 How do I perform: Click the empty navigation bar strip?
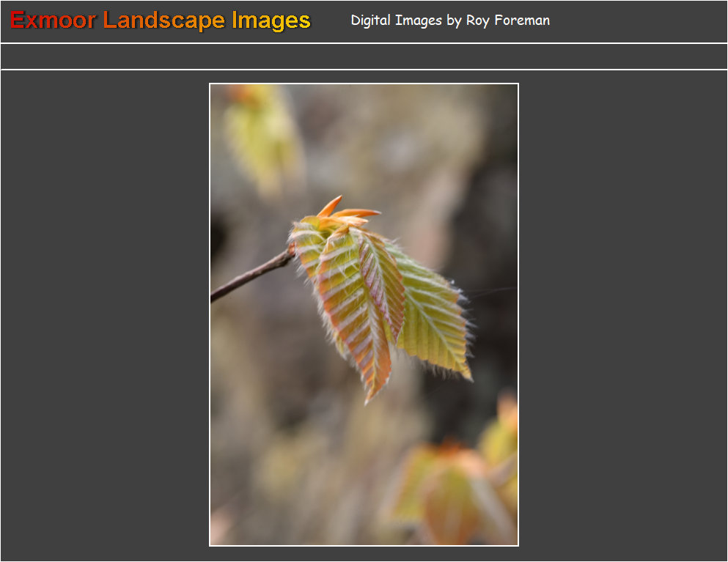click(364, 56)
